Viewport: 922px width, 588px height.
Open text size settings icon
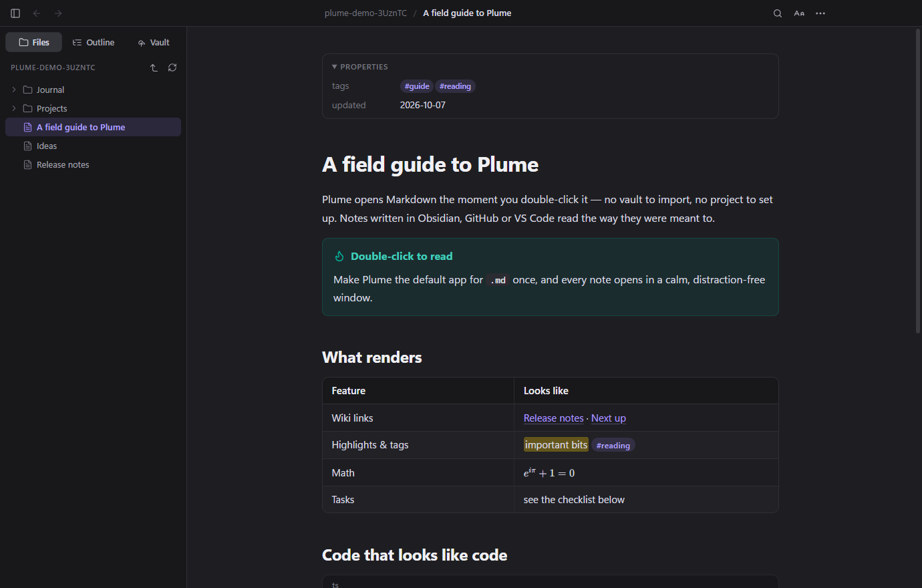799,13
